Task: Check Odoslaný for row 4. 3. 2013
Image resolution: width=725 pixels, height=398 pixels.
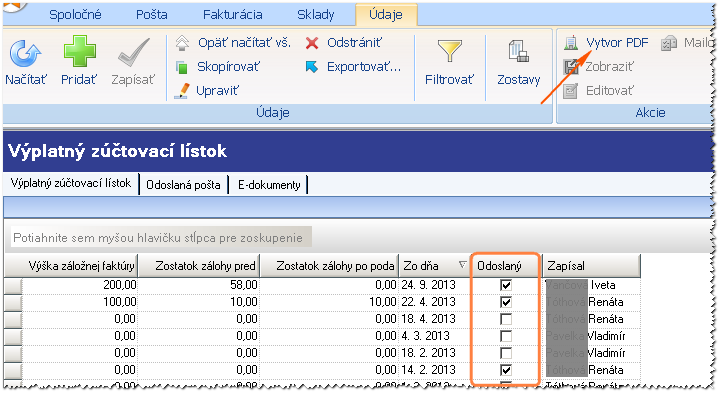Action: tap(506, 336)
